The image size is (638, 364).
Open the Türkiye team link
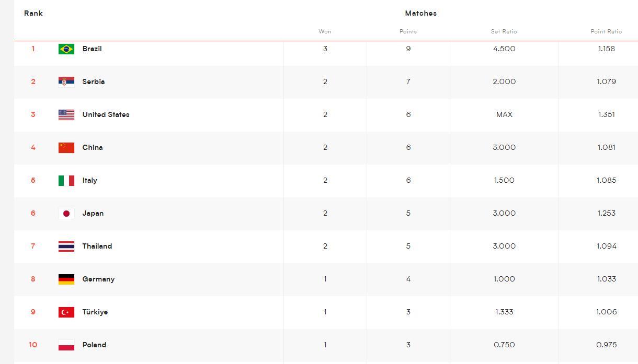click(95, 312)
